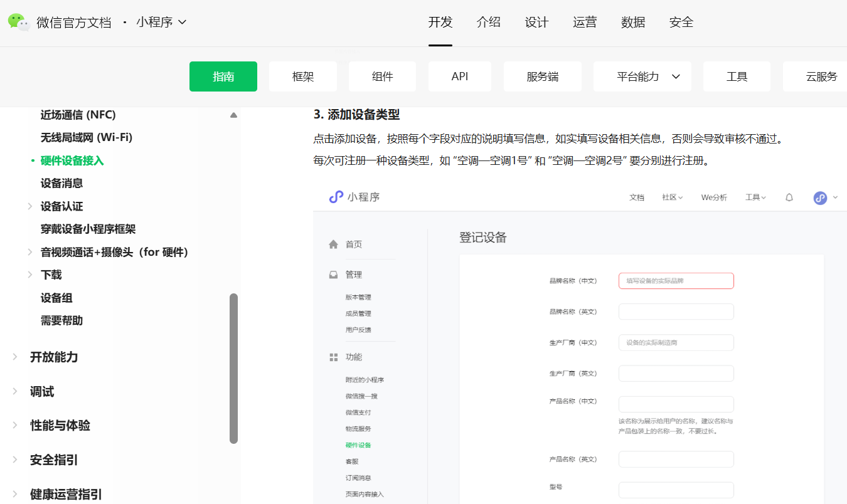The image size is (847, 504).
Task: Click the 产品名称（英文） input field
Action: (676, 459)
